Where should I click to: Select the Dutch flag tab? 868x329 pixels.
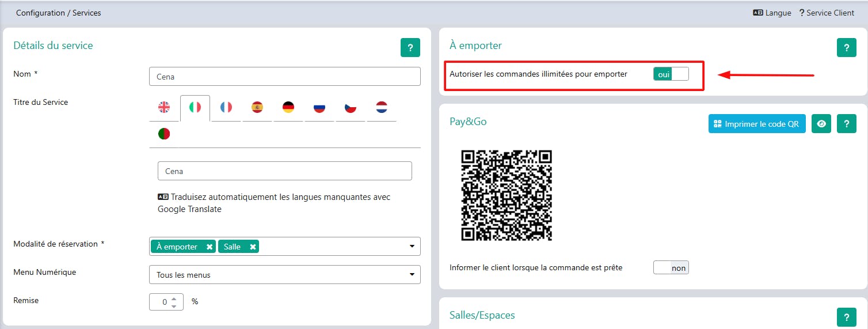pos(382,107)
